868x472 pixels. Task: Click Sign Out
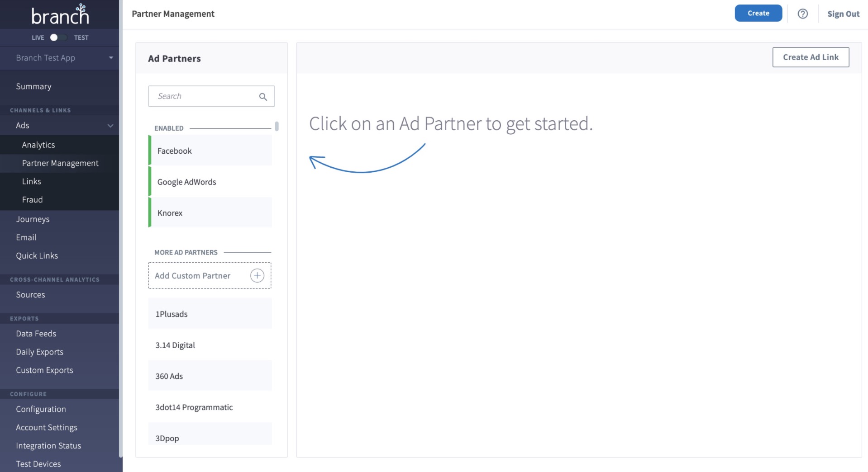843,14
